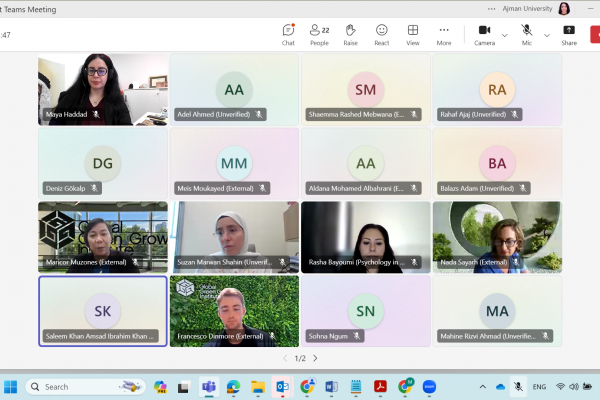The image size is (600, 400).
Task: Go to the next participants page
Action: pyautogui.click(x=315, y=358)
